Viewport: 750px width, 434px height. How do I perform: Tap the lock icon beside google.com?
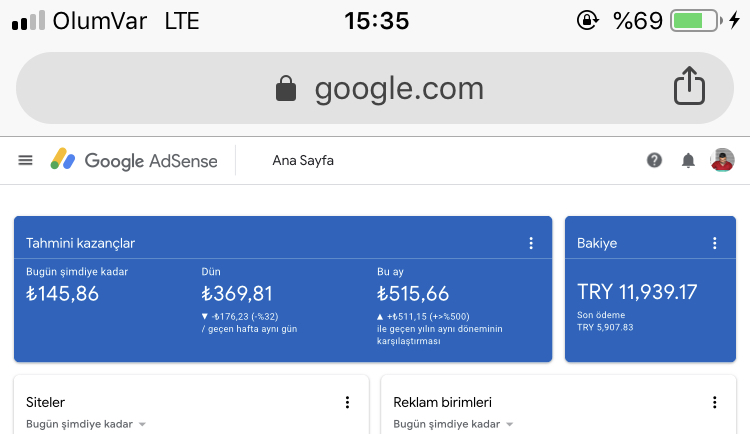coord(286,88)
